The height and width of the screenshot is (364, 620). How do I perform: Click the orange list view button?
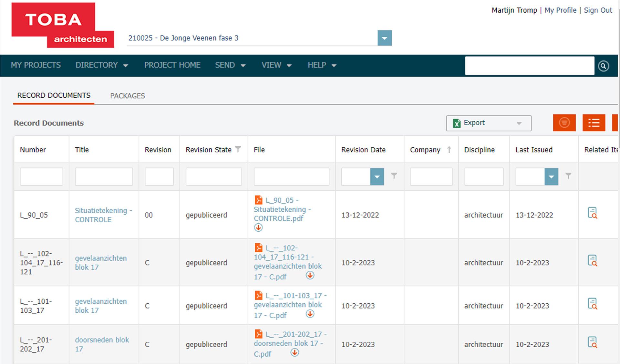(x=594, y=123)
